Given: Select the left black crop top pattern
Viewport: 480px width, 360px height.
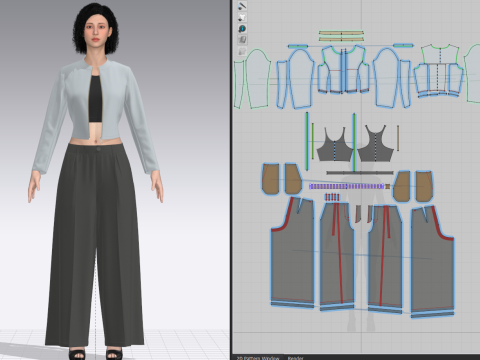Looking at the screenshot, I should point(335,147).
